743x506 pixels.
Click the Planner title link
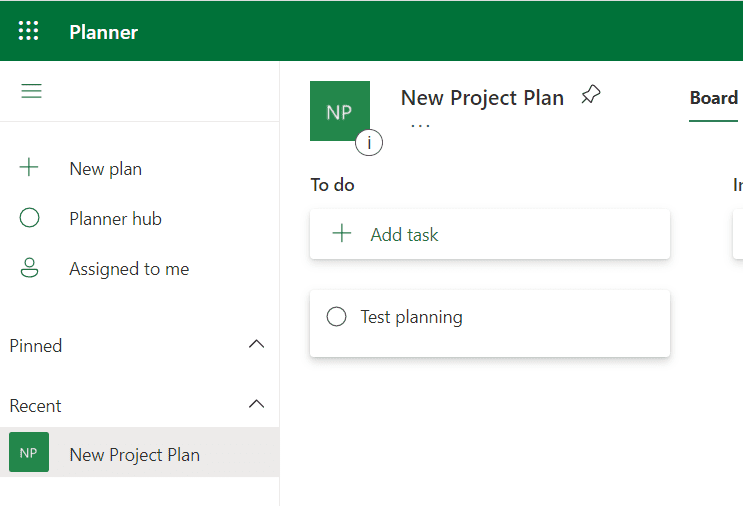click(104, 32)
